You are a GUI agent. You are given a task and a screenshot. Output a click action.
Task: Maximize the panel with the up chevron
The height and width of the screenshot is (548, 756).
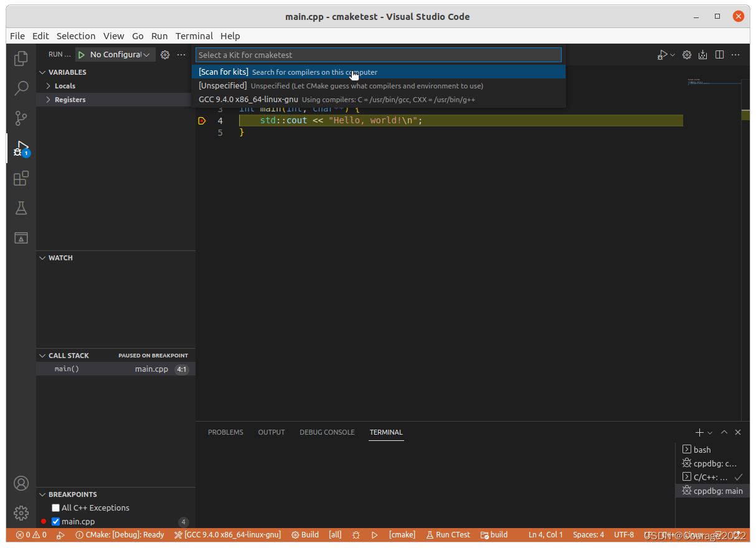click(724, 432)
